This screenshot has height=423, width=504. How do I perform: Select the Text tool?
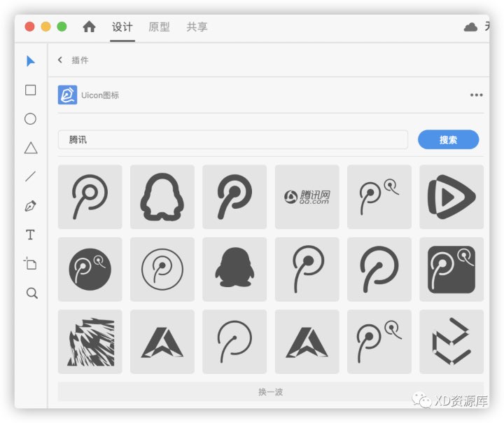click(x=31, y=235)
